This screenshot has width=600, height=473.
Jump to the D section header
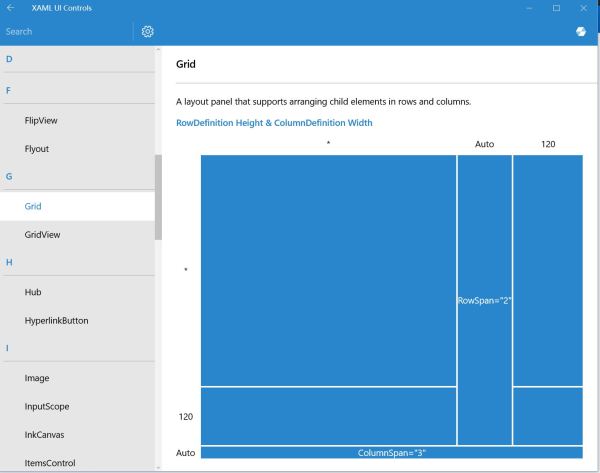(x=9, y=59)
